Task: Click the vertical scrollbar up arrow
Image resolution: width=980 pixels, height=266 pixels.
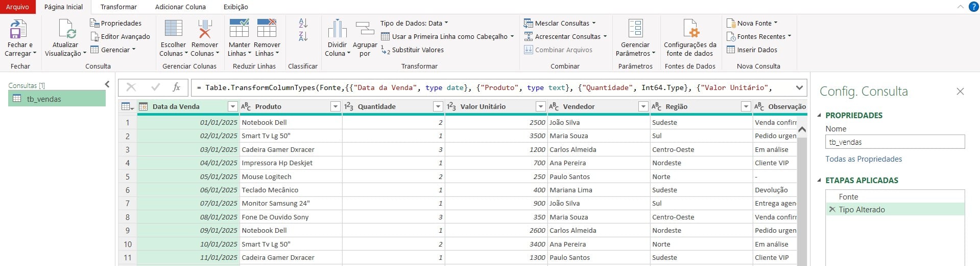Action: coord(802,129)
